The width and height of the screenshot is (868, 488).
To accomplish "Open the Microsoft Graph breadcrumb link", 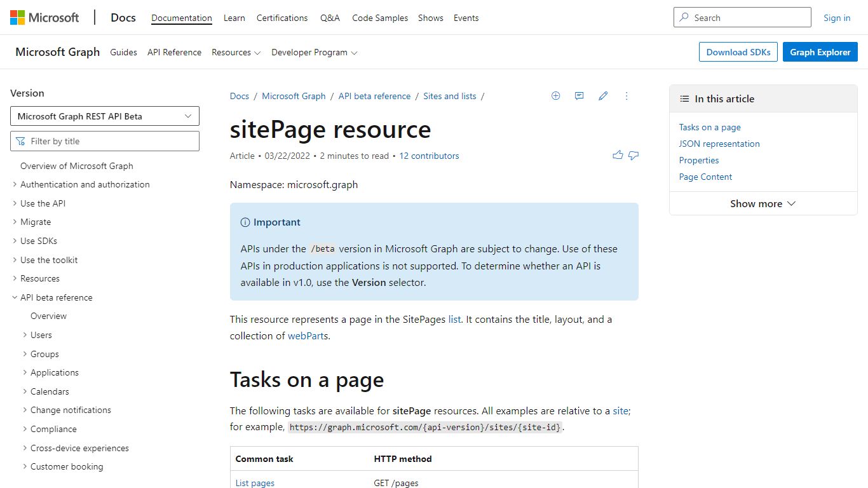I will (294, 96).
